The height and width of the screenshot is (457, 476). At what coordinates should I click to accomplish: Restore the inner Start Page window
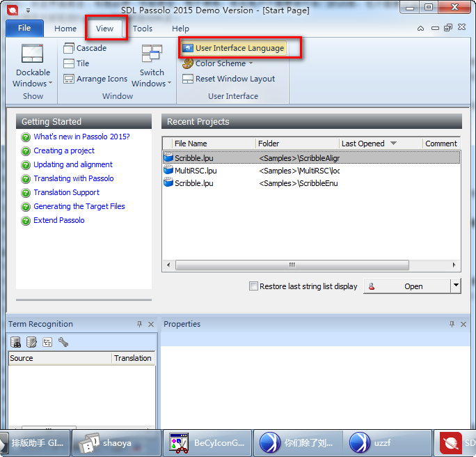pos(448,28)
